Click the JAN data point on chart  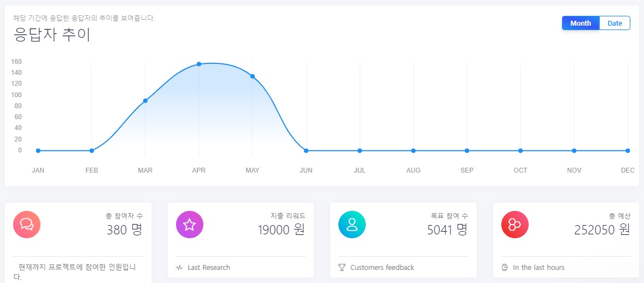tap(38, 151)
